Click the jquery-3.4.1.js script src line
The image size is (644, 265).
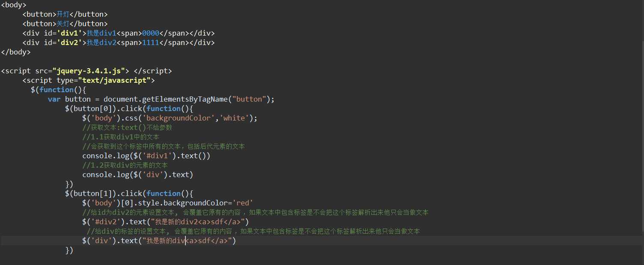coord(86,71)
